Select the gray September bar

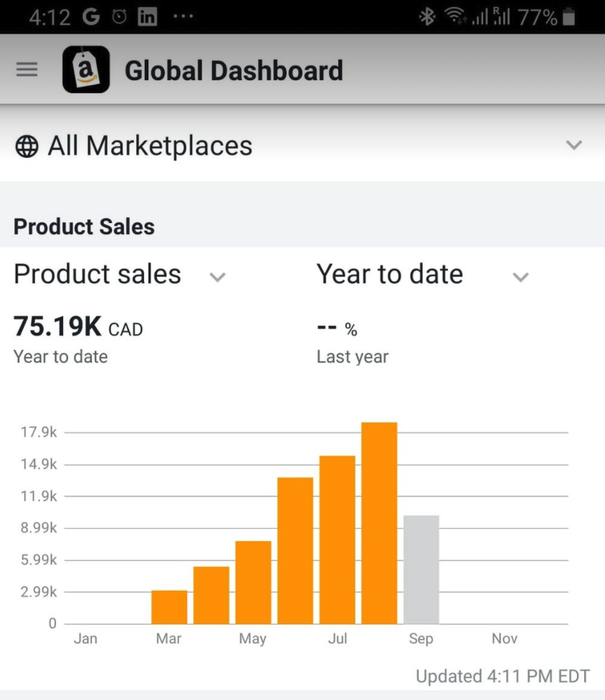coord(421,569)
